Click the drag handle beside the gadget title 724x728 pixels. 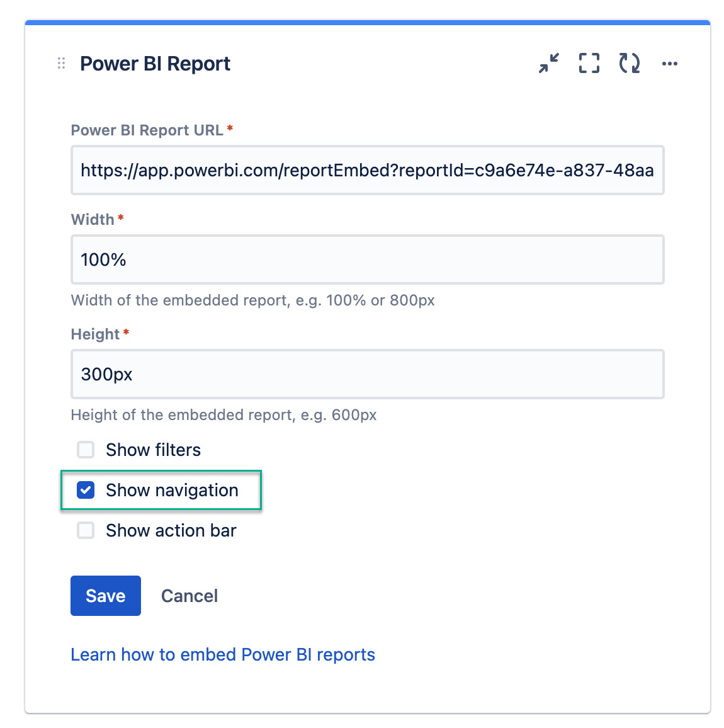coord(61,63)
